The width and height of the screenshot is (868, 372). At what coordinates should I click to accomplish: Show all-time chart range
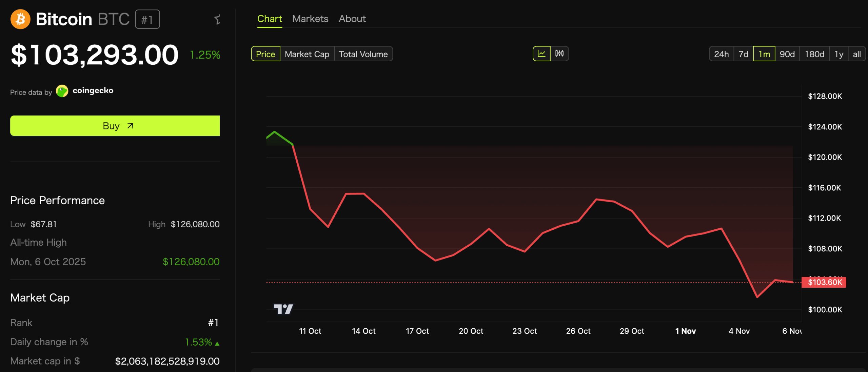856,54
